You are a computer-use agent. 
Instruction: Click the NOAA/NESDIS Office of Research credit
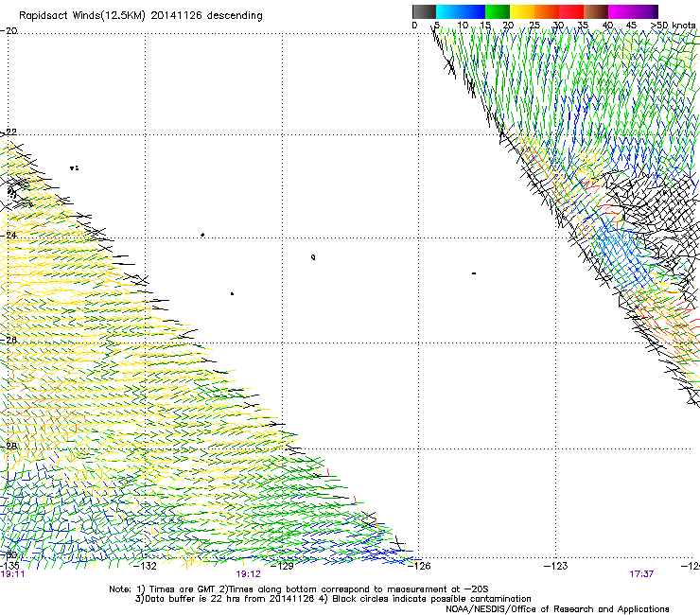[557, 609]
